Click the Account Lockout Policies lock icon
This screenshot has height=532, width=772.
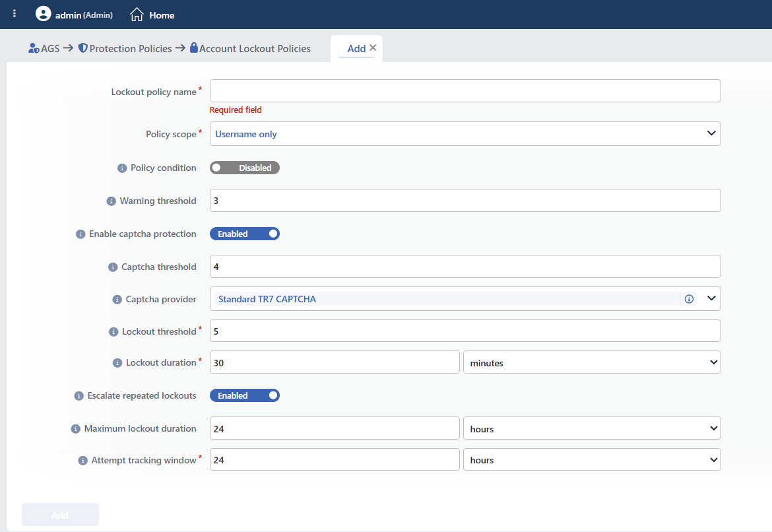[194, 48]
